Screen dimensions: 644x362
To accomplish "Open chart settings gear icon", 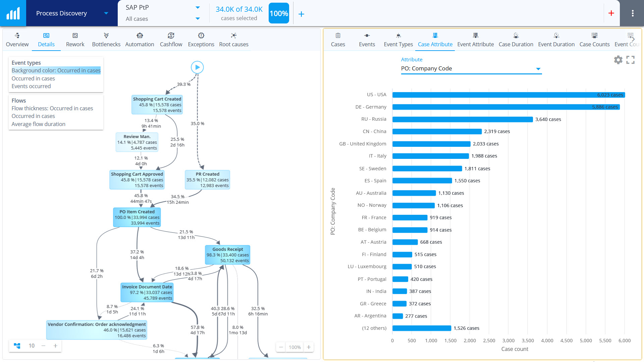I will (x=618, y=60).
